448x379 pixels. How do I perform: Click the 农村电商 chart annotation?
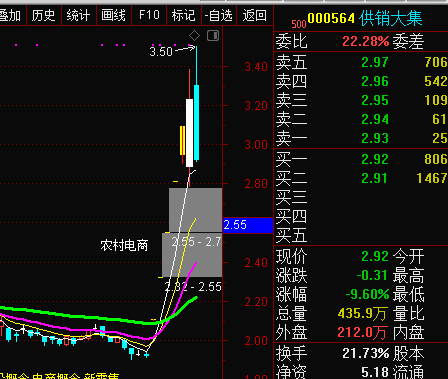click(x=124, y=246)
